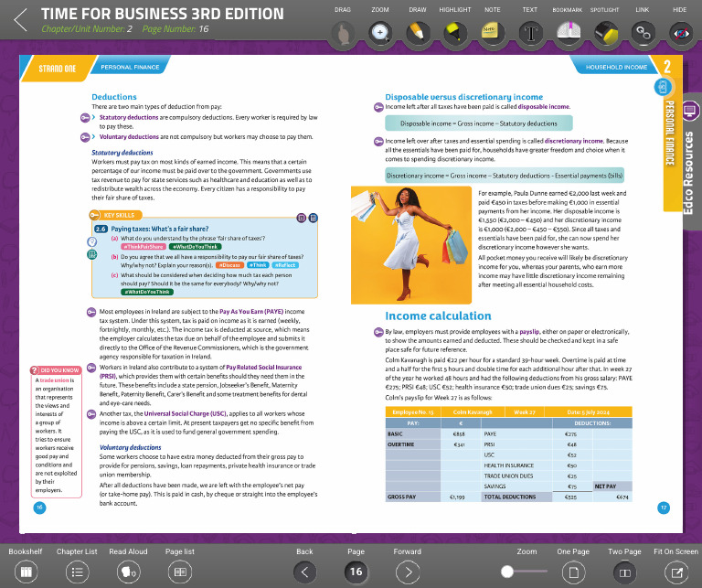Click the page number 16 button
Screen dimensions: 702x588
pyautogui.click(x=356, y=572)
